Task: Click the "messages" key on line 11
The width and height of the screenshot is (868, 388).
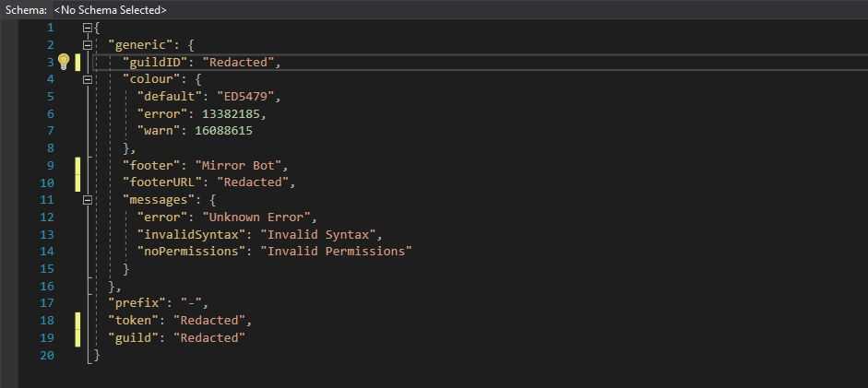Action: (x=159, y=199)
